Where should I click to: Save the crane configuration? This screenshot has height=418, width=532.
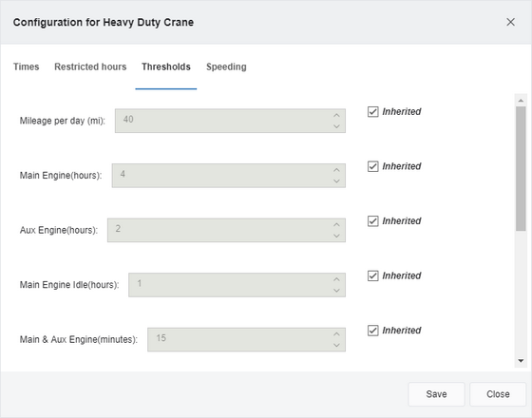click(x=436, y=394)
